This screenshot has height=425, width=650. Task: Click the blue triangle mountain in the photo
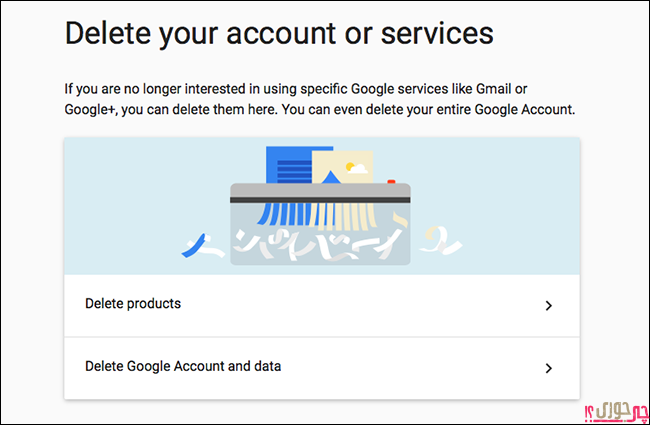click(330, 177)
